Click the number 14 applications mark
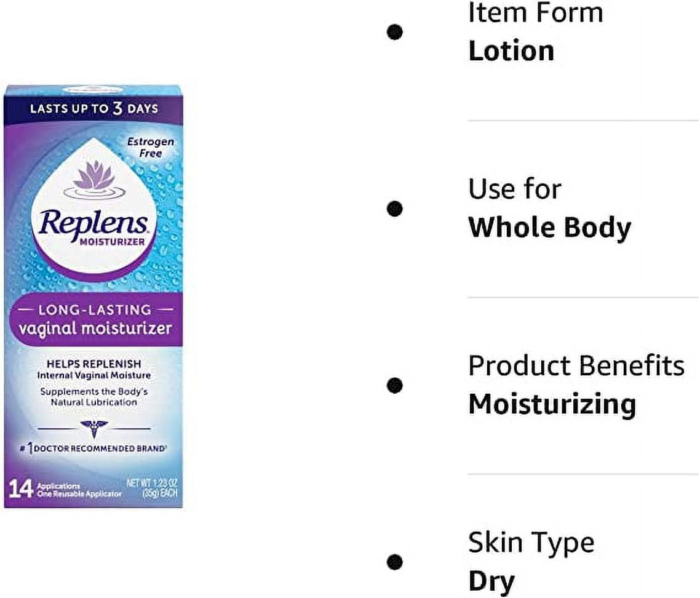Screen dimensions: 700x598 (20, 489)
